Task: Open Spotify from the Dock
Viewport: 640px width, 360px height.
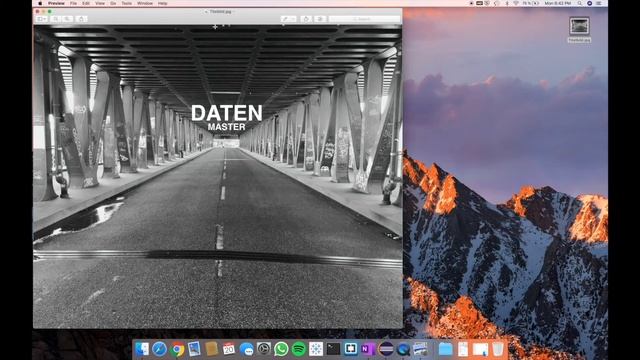Action: coord(299,349)
